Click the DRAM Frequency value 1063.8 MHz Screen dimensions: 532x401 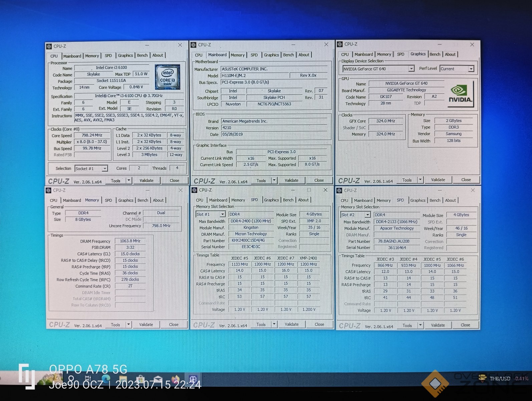130,241
